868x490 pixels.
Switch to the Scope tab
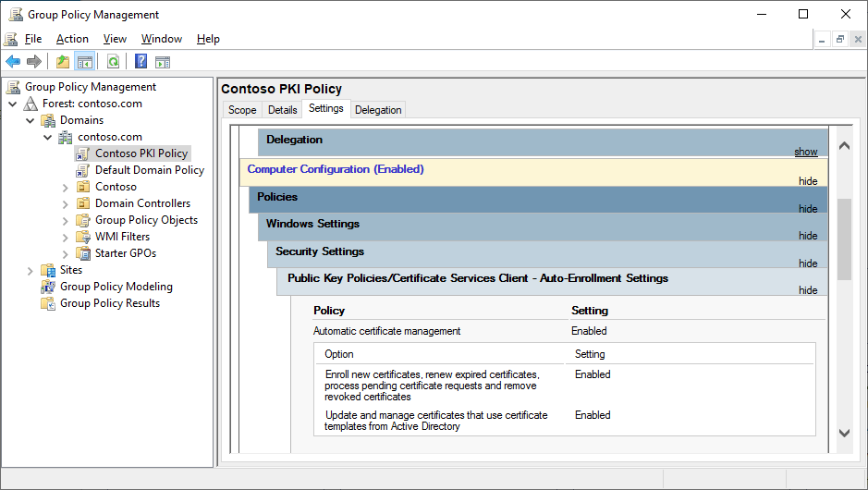[242, 110]
